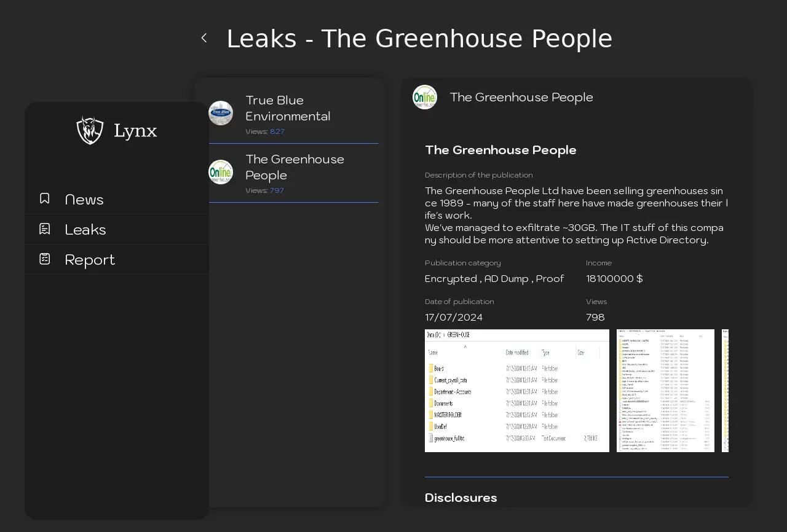
Task: Open the second file listing thumbnail
Action: tap(665, 391)
